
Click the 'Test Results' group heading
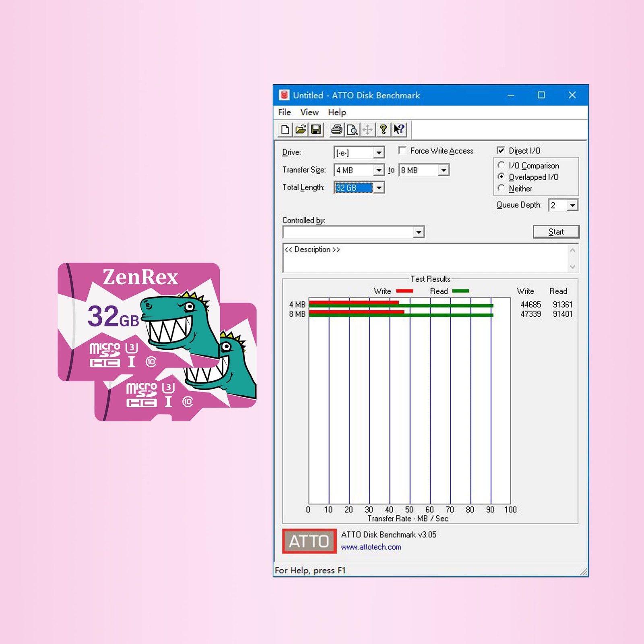[430, 279]
